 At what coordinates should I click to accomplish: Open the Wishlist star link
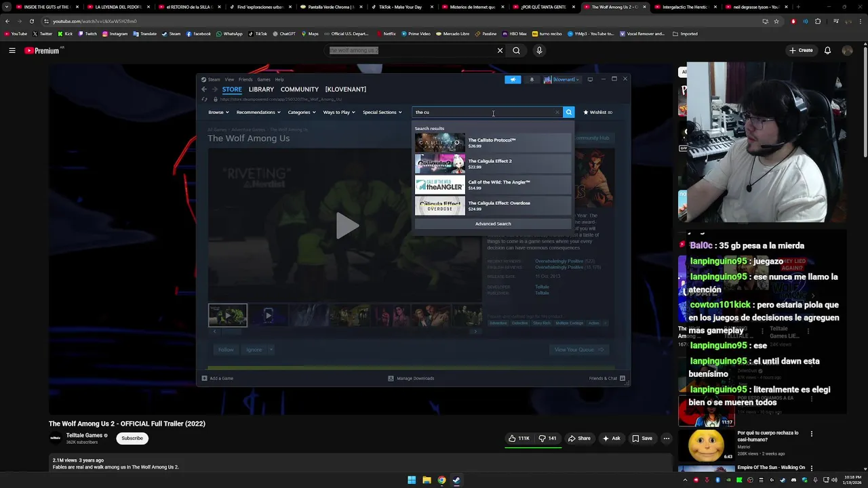597,113
